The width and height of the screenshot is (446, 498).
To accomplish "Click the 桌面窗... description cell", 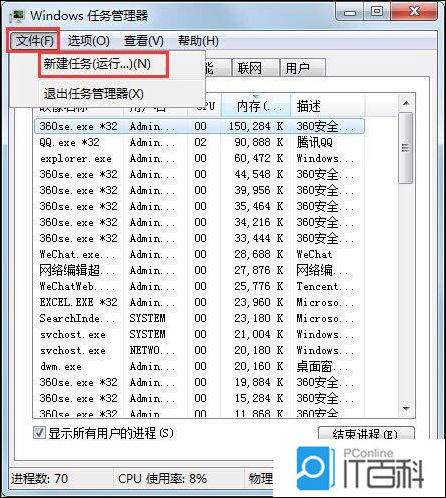I will click(x=322, y=366).
